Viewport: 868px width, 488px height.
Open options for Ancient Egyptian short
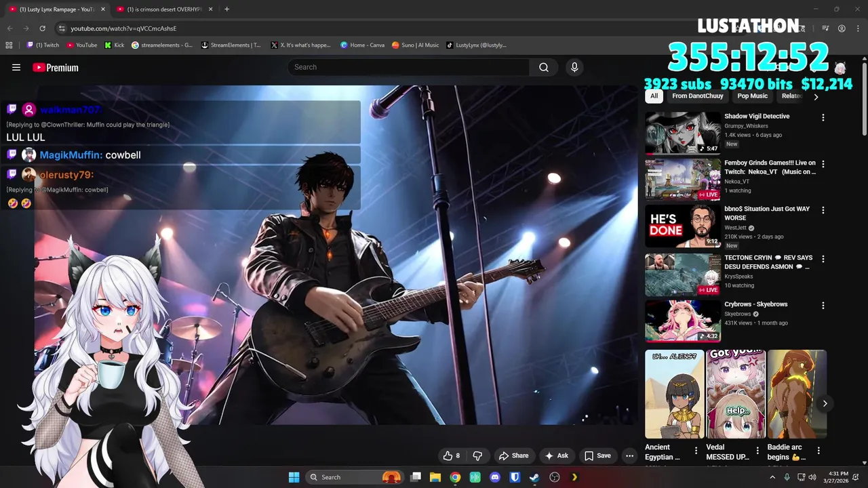[x=696, y=451]
